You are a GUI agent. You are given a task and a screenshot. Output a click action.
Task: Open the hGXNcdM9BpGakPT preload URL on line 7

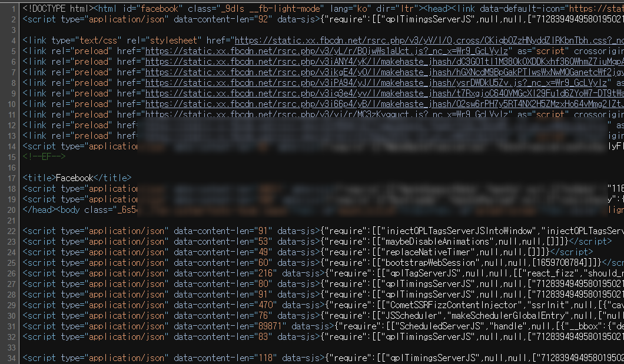384,72
